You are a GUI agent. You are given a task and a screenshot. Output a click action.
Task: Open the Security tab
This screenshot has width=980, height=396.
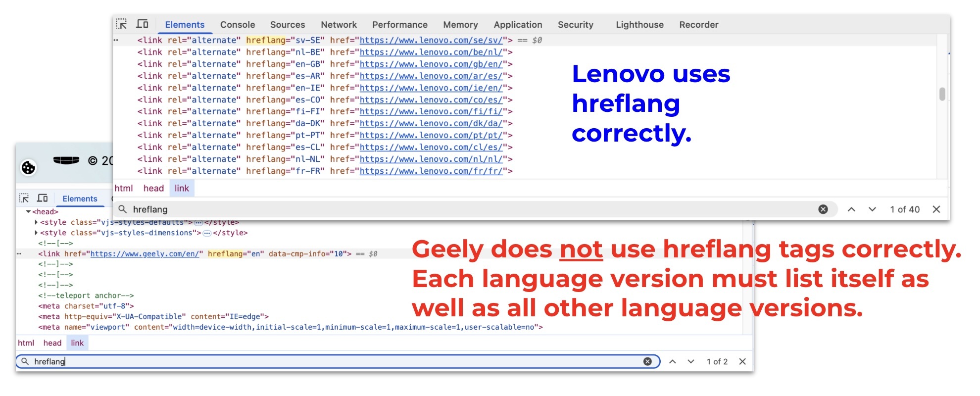[x=575, y=24]
